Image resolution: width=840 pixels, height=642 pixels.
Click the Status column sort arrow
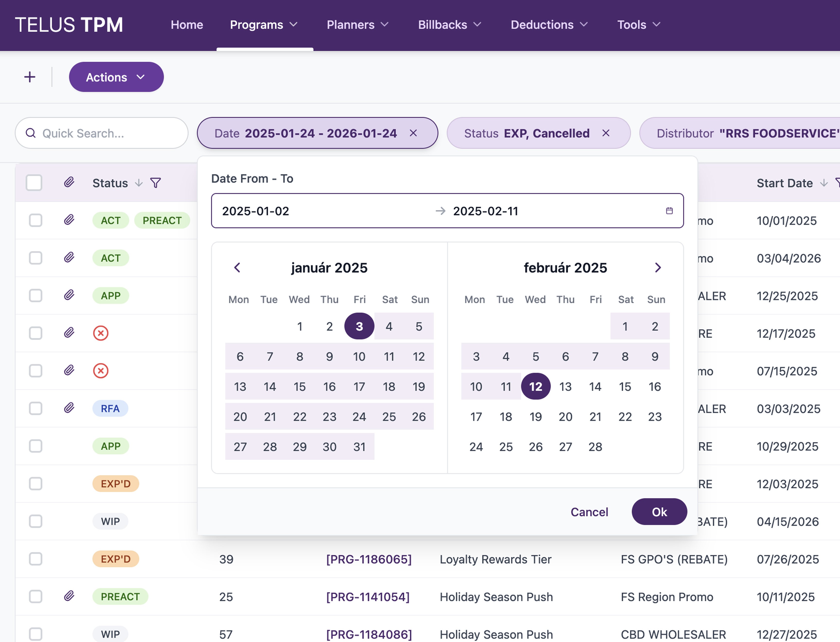139,183
